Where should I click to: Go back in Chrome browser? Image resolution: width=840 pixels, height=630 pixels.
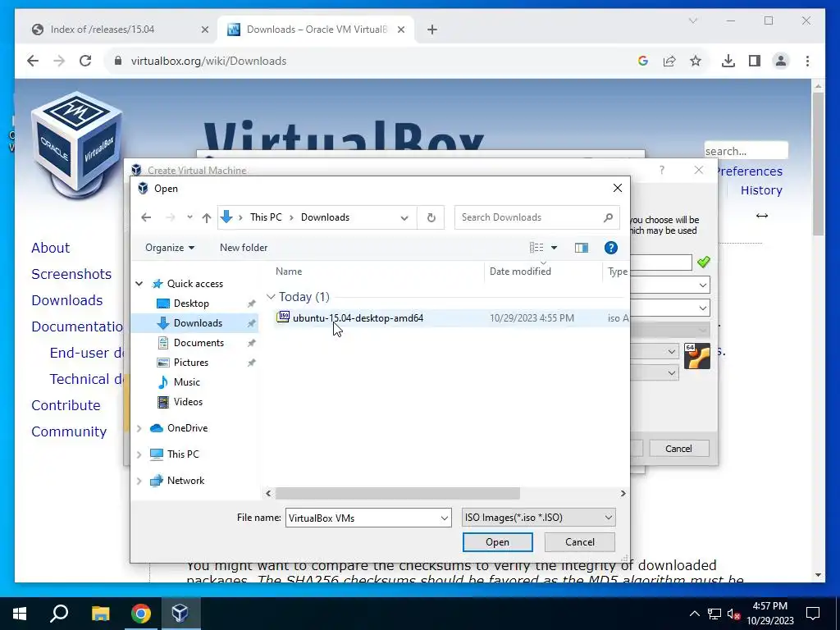(x=33, y=61)
